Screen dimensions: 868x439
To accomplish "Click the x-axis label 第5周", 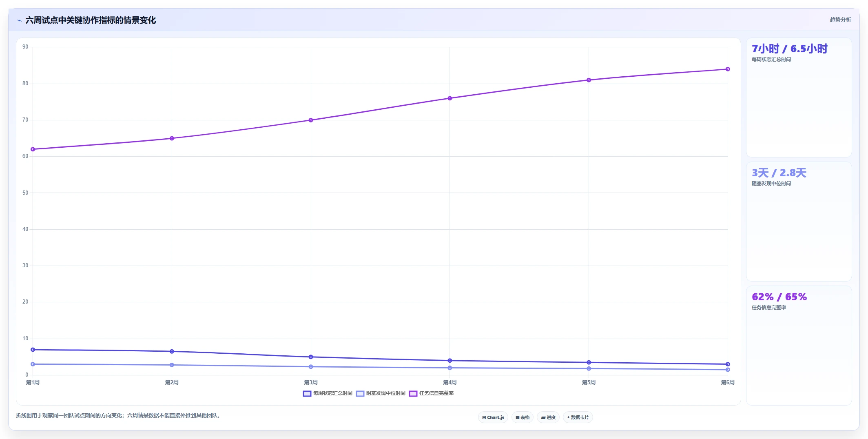I will pyautogui.click(x=589, y=382).
